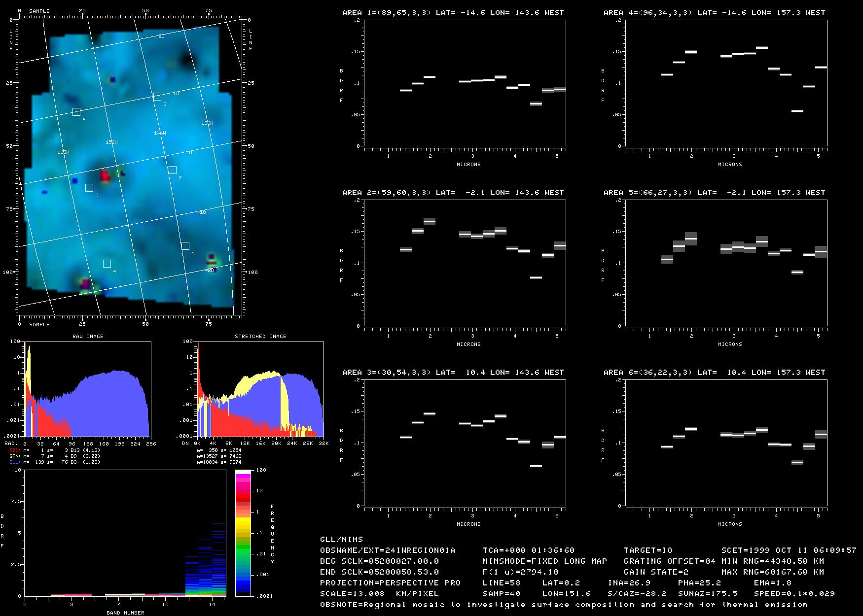The height and width of the screenshot is (616, 863).
Task: Click the AREA 1 spectrum plot title
Action: 453,13
